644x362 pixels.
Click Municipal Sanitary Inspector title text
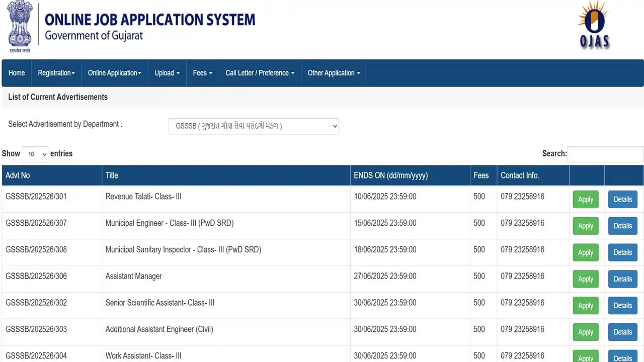(183, 250)
